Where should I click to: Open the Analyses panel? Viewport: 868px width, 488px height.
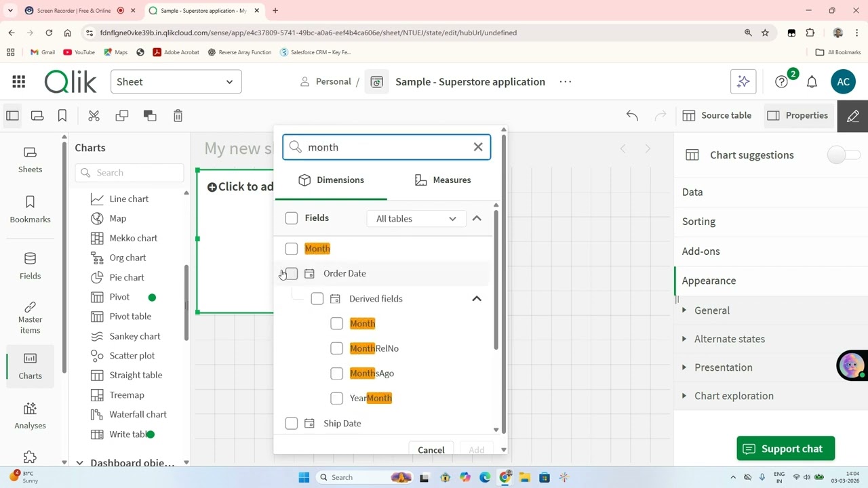30,416
